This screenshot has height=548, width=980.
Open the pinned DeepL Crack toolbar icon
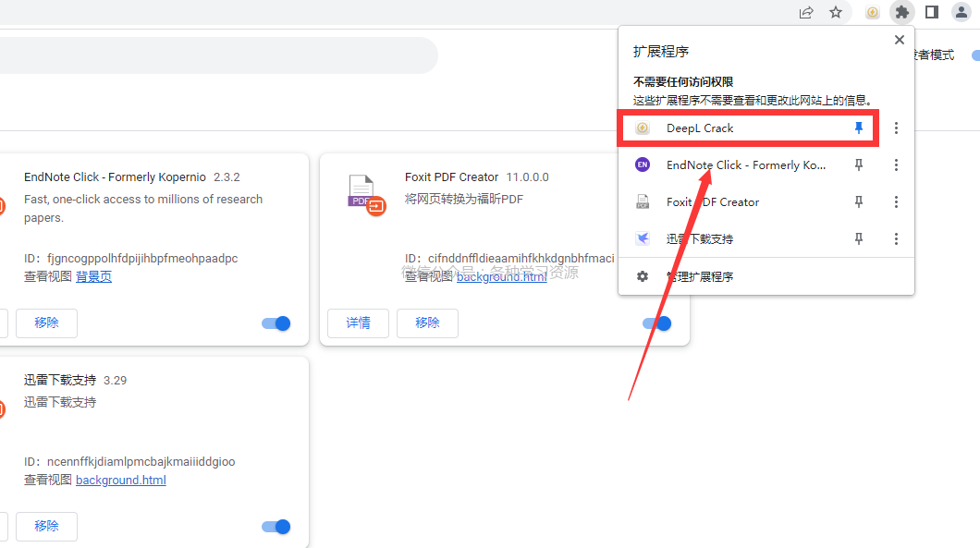click(x=873, y=12)
